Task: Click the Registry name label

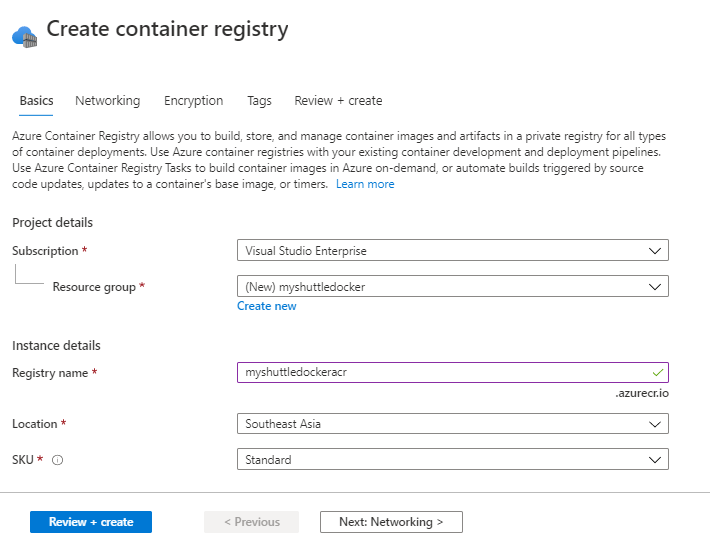Action: 50,373
